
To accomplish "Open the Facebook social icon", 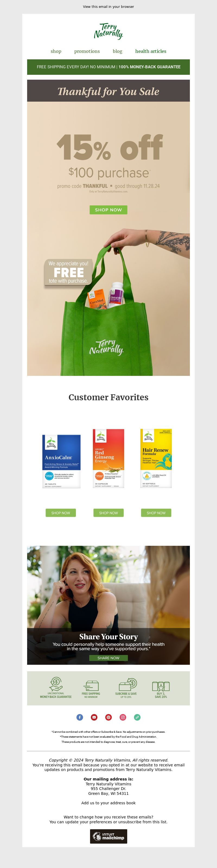I will tap(80, 717).
